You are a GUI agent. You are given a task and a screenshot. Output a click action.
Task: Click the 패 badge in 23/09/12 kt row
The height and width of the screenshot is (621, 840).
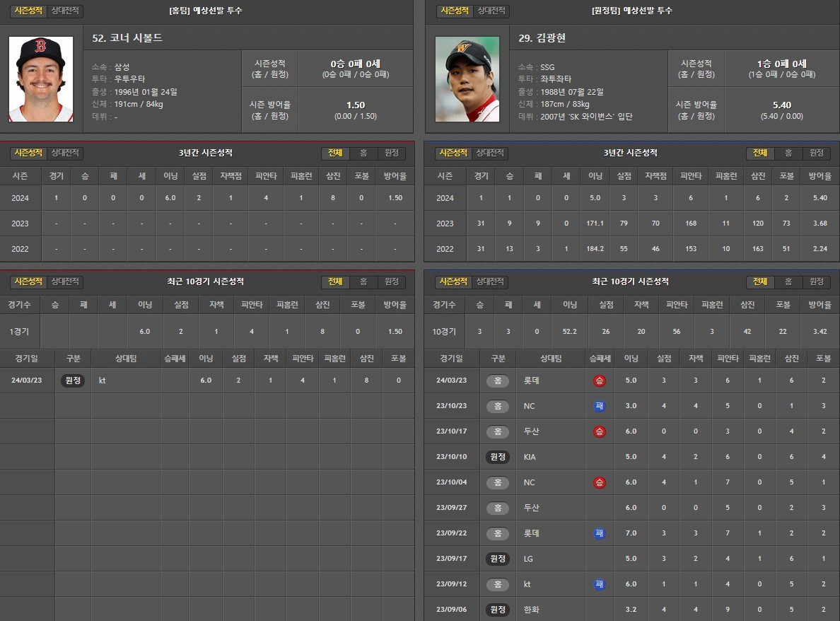tap(599, 584)
